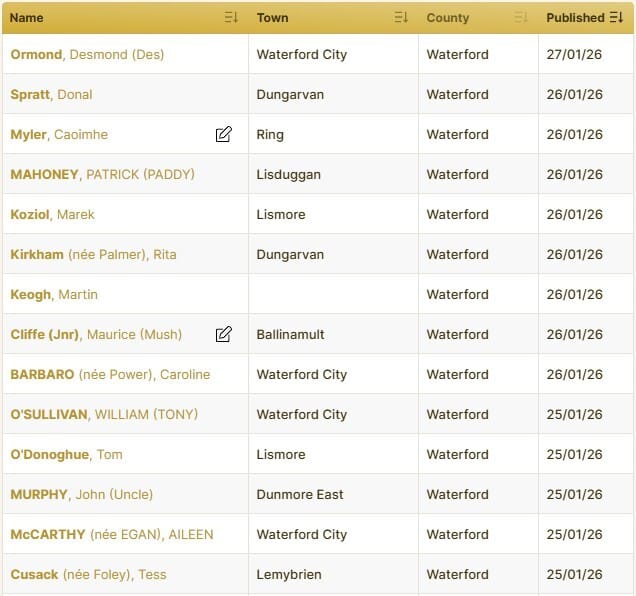Sort table by County column icon
Image resolution: width=636 pixels, height=596 pixels.
tap(521, 17)
